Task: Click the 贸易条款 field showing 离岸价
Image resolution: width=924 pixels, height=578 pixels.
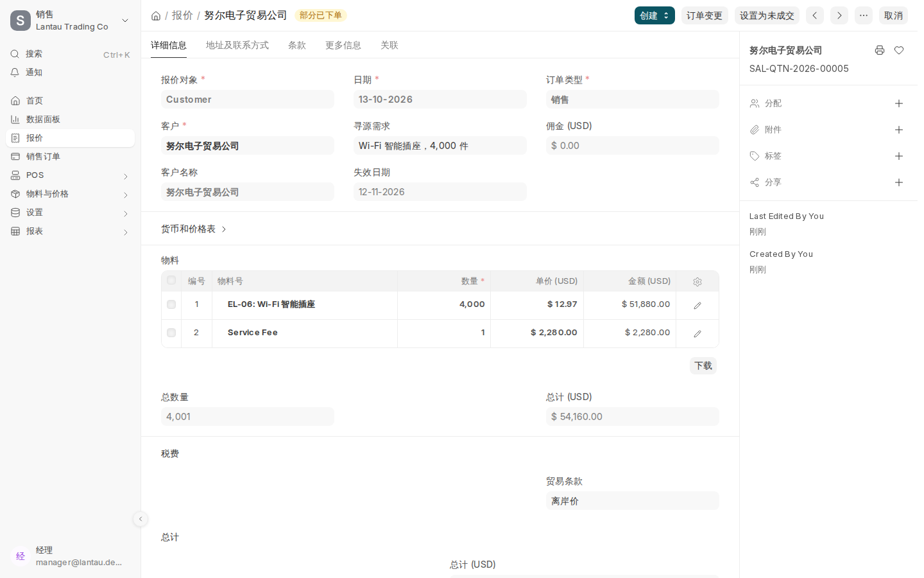Action: pyautogui.click(x=633, y=501)
